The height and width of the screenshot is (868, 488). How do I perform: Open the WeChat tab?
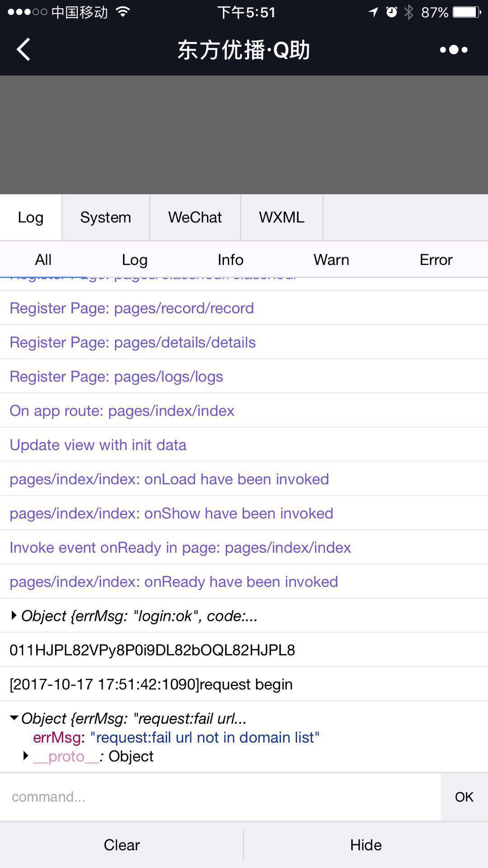[x=195, y=217]
